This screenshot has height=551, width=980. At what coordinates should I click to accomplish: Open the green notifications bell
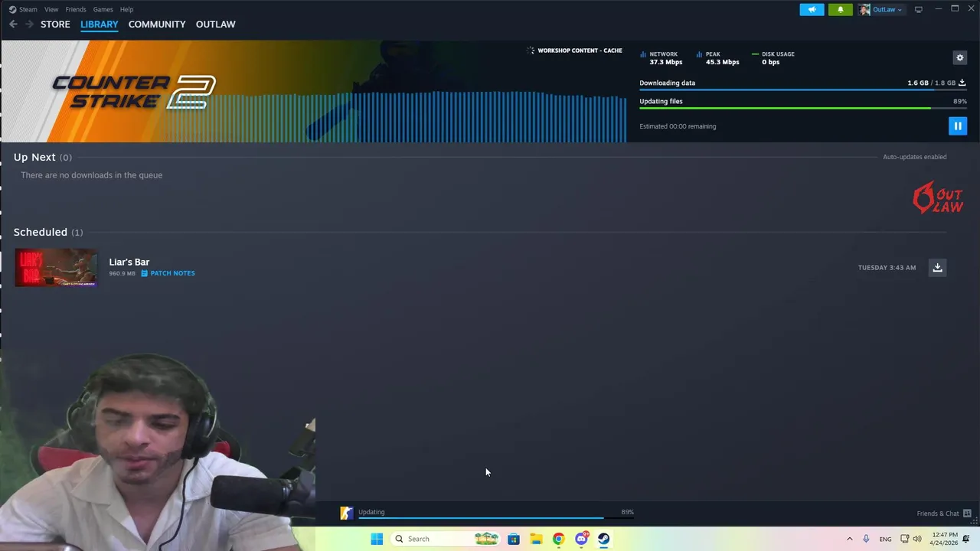pos(840,9)
